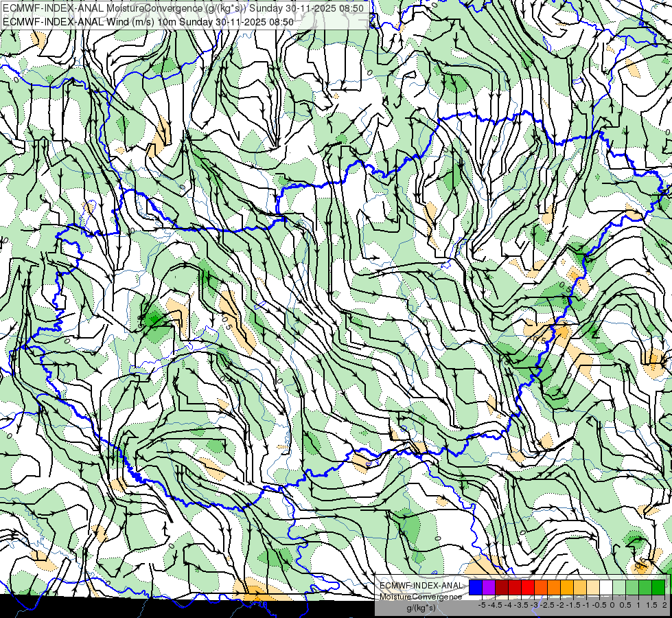Pick the light green swatch (0.5 to 1)
The height and width of the screenshot is (618, 672).
632,588
